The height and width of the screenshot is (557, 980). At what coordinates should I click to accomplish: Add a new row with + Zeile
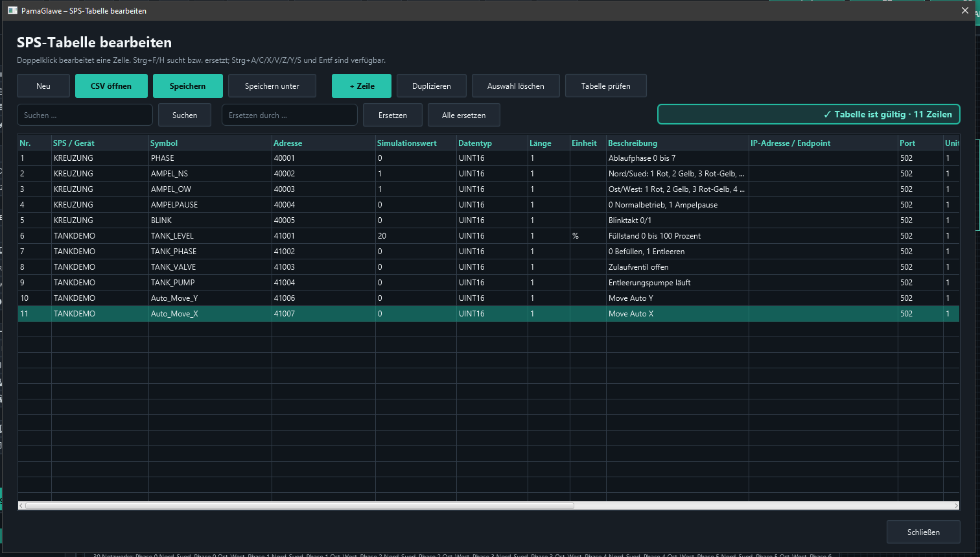pos(362,86)
